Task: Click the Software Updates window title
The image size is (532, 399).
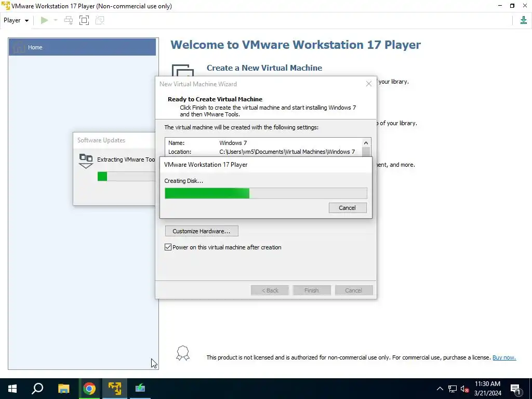Action: coord(101,140)
